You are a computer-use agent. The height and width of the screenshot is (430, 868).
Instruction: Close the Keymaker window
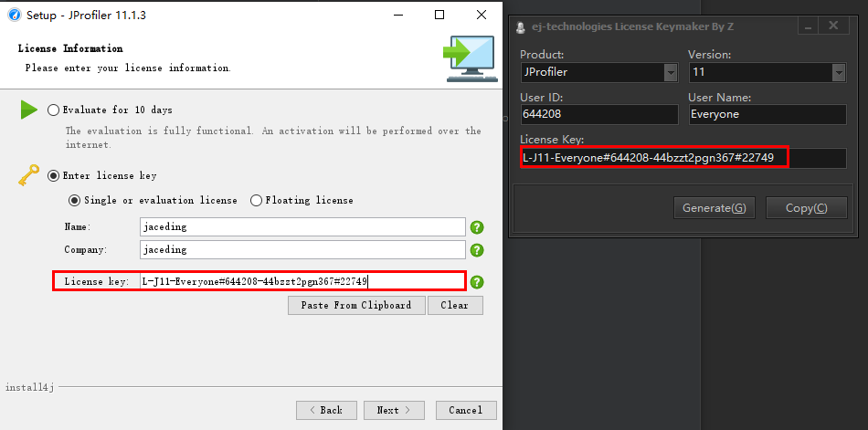click(833, 26)
